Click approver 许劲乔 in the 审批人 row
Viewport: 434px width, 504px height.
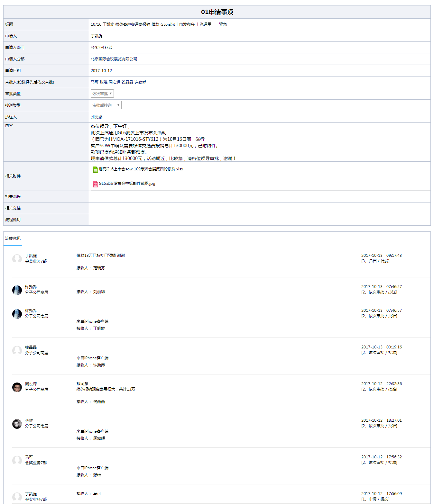tap(140, 82)
